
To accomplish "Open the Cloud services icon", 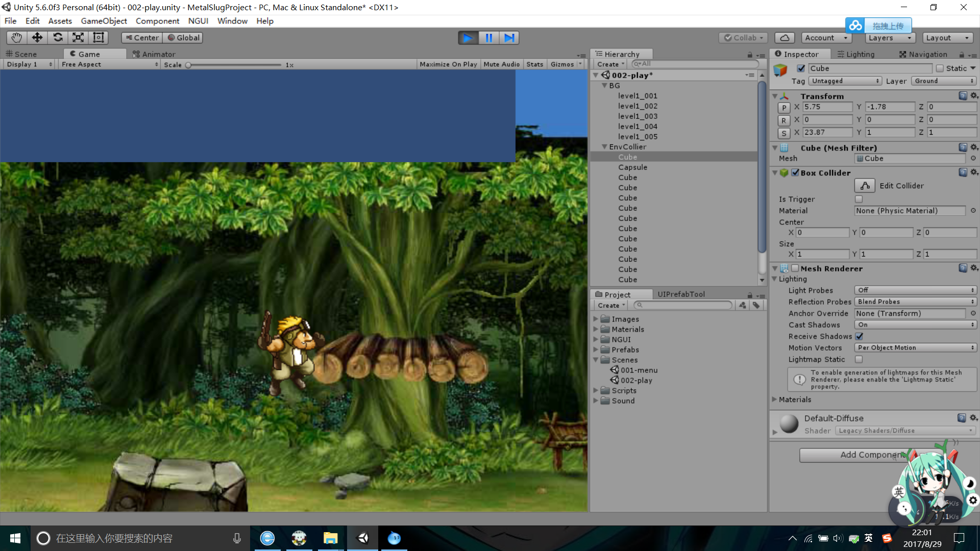I will pyautogui.click(x=785, y=38).
